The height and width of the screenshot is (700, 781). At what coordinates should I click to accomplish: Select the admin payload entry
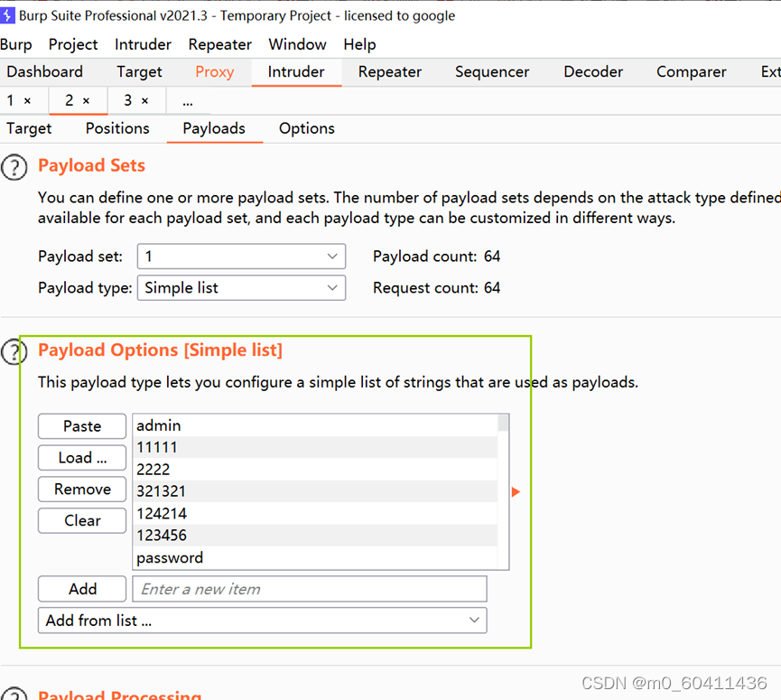point(315,425)
